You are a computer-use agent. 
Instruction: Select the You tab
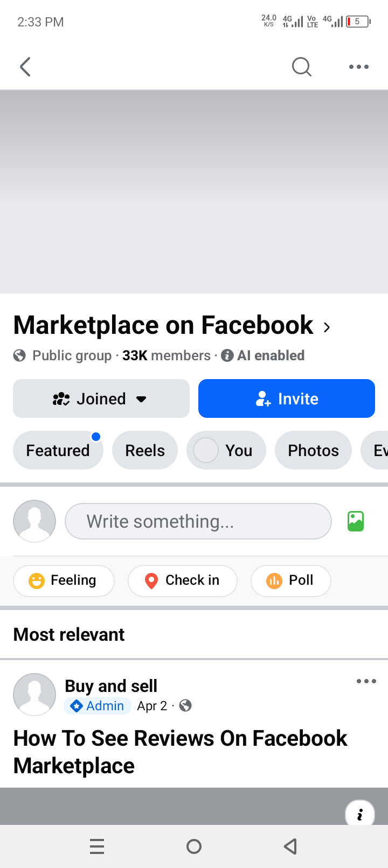(226, 450)
